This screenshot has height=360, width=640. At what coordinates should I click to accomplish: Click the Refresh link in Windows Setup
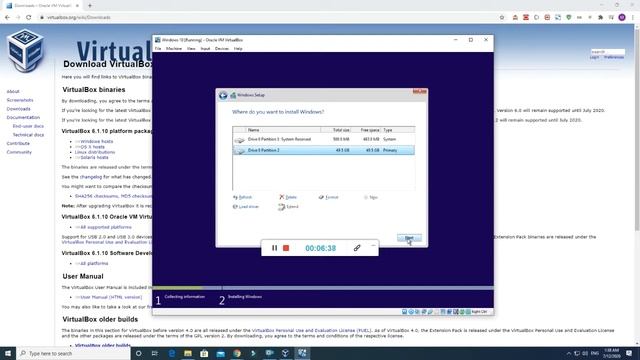point(242,197)
